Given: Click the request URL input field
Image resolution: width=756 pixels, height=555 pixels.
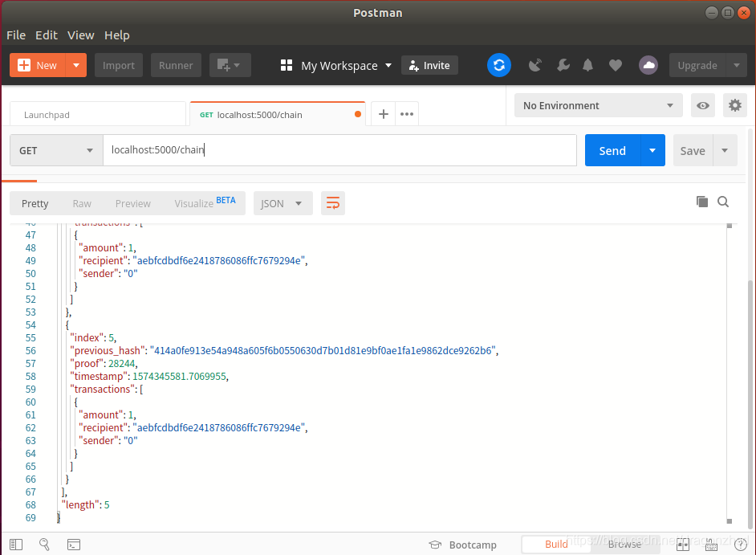Looking at the screenshot, I should coord(340,150).
